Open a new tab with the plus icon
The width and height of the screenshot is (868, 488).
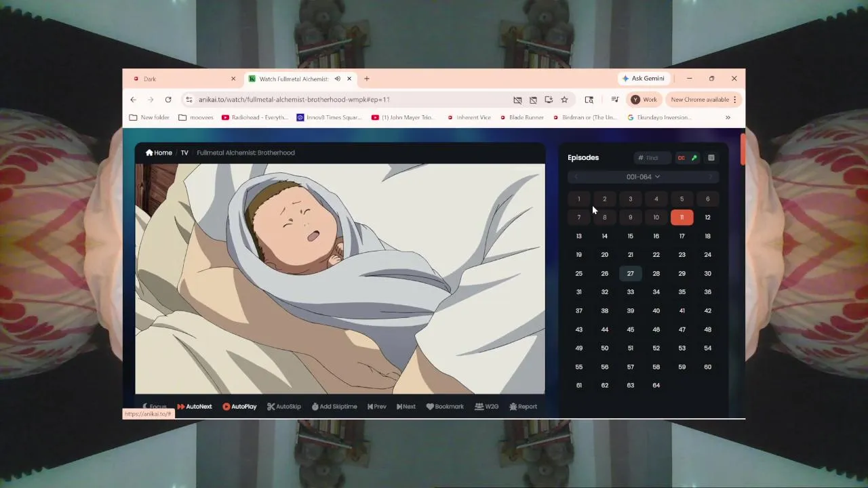[x=367, y=79]
